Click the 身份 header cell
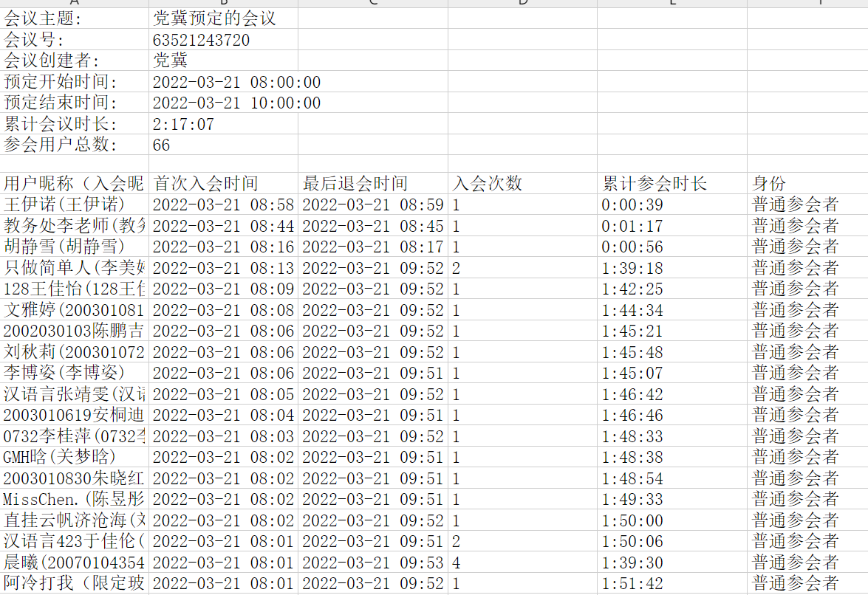Viewport: 868px width, 595px height. click(x=807, y=183)
